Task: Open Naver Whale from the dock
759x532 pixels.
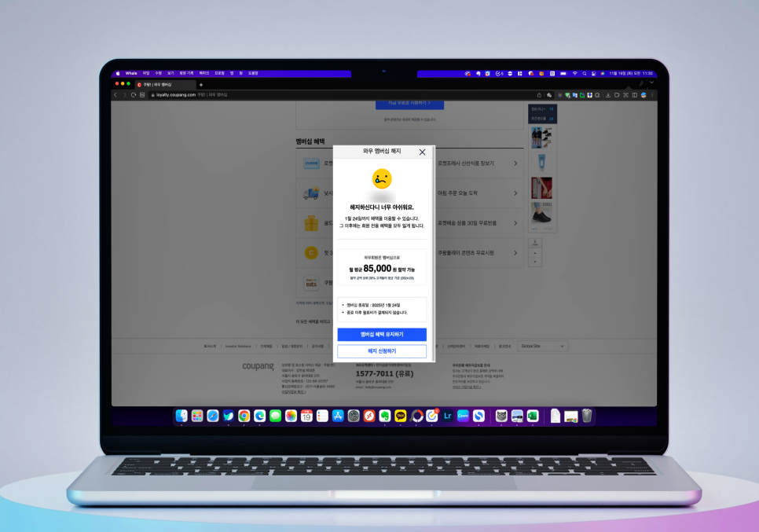Action: pos(229,416)
